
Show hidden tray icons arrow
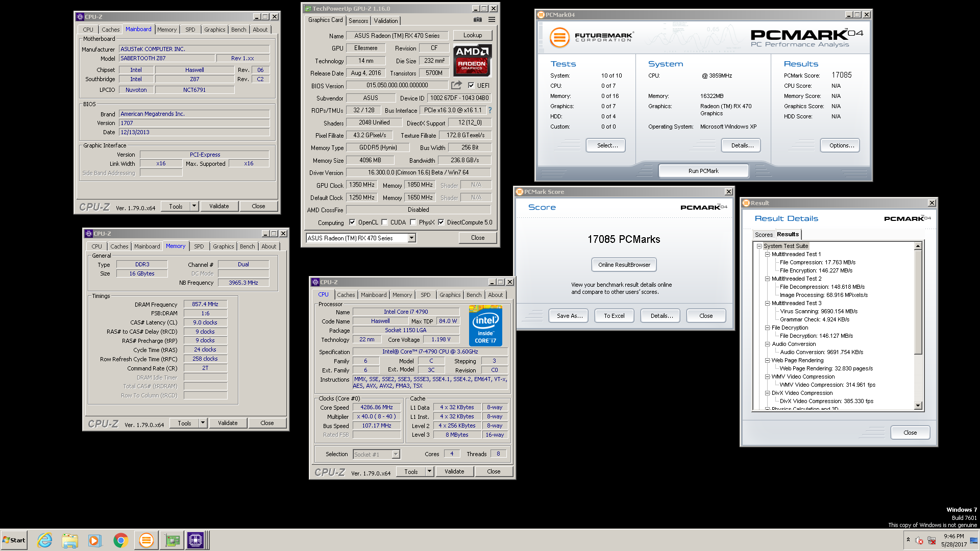point(908,540)
